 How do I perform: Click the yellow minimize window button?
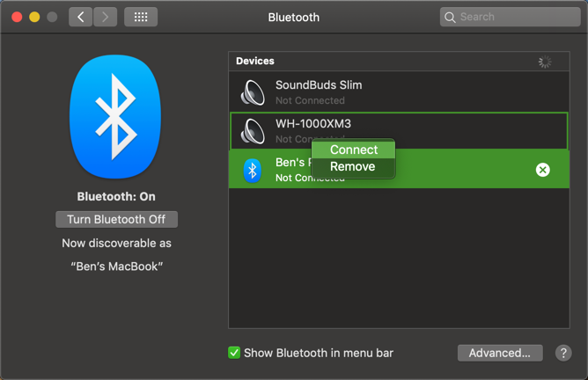point(34,17)
